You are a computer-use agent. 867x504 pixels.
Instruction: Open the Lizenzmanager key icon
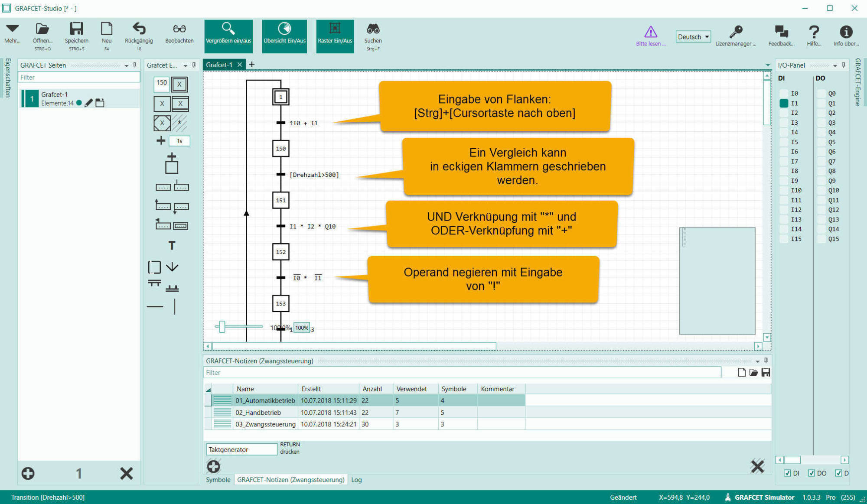(x=736, y=31)
